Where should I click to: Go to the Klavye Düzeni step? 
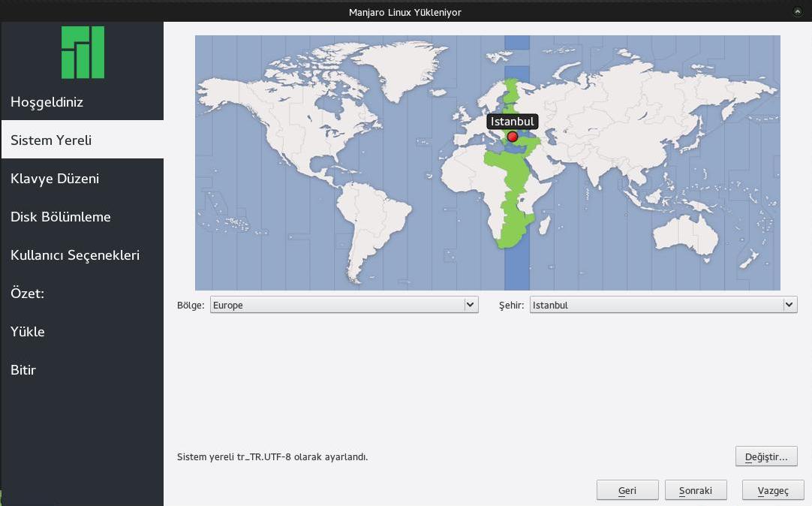[83, 178]
